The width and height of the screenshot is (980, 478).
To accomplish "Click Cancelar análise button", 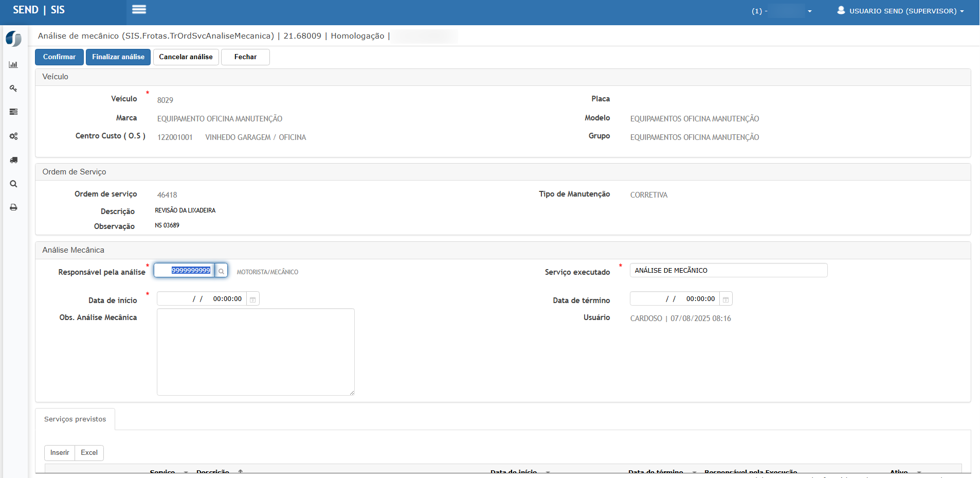I will click(x=186, y=57).
